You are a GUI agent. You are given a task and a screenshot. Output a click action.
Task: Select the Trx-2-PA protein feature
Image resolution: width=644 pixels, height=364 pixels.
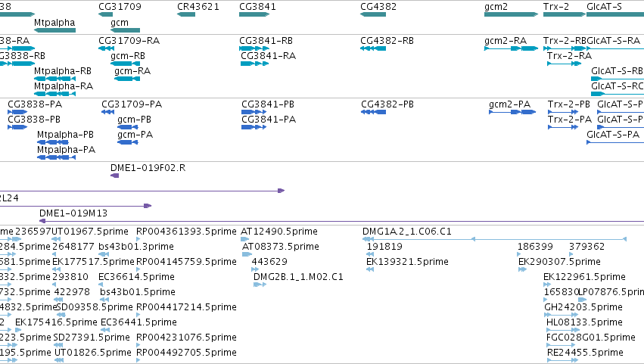[563, 127]
